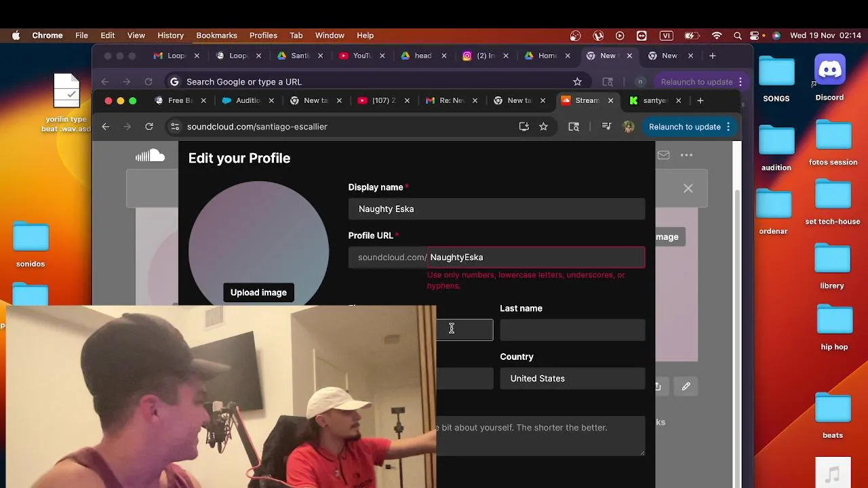The width and height of the screenshot is (868, 488).
Task: Click the share icon beside pencil
Action: [x=658, y=386]
